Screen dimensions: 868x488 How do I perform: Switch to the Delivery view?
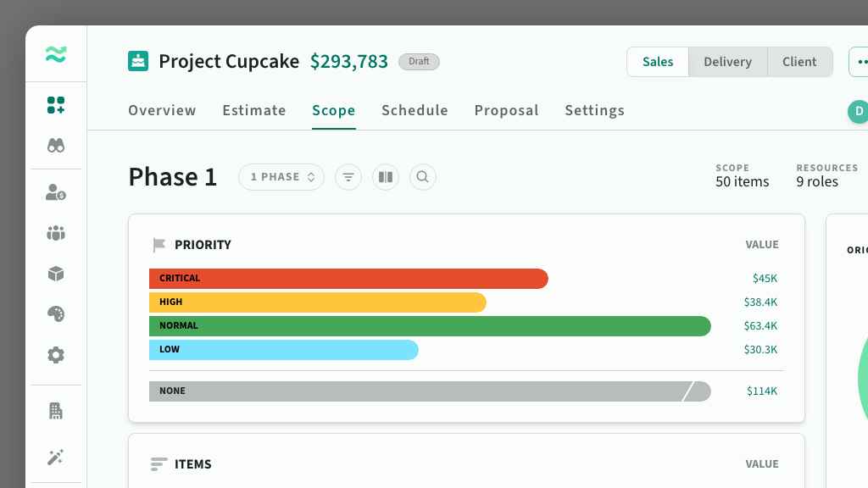click(x=727, y=62)
